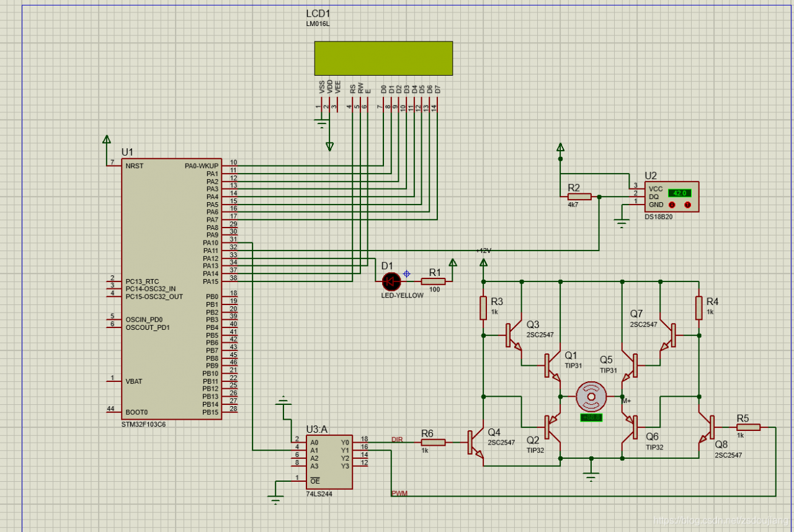Image resolution: width=794 pixels, height=532 pixels.
Task: Click the 74LS244 part name text
Action: pos(319,494)
